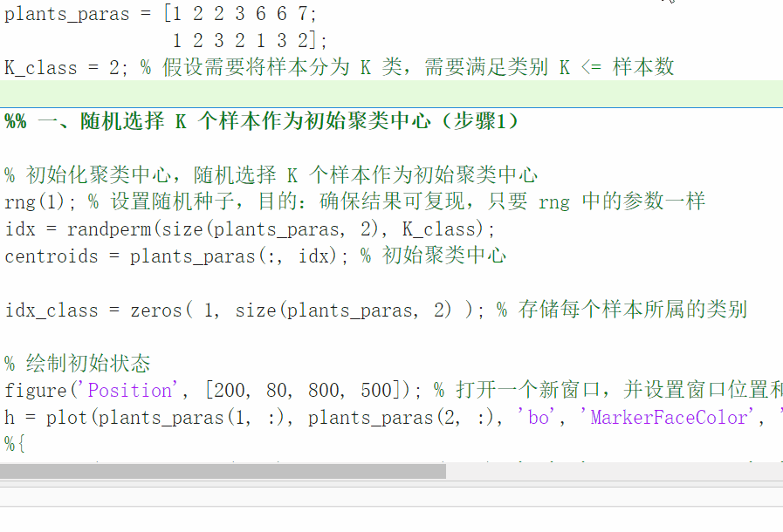
Task: Click the centroids variable name
Action: click(x=52, y=256)
